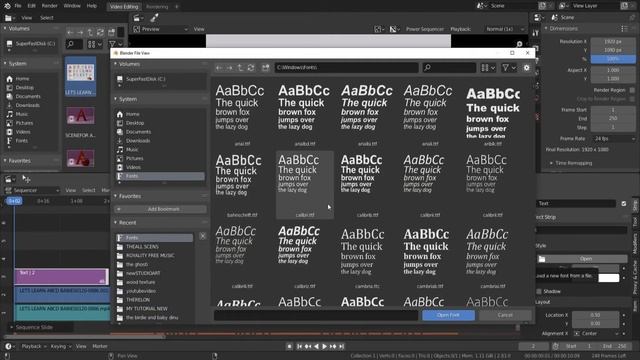This screenshot has height=360, width=640.
Task: Switch to the Video Editing workspace tab
Action: click(x=124, y=7)
